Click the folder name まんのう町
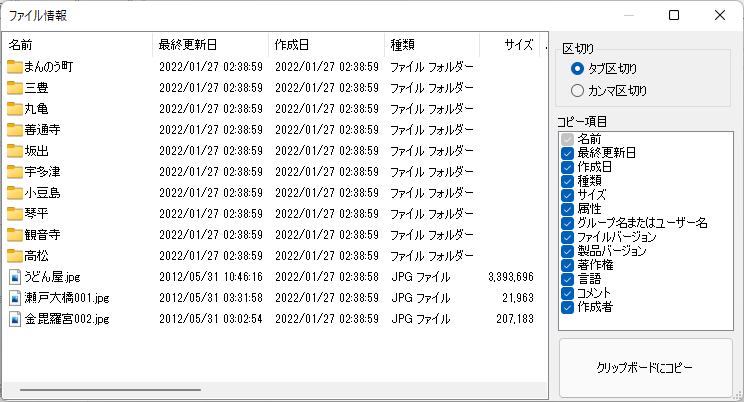 (x=49, y=67)
